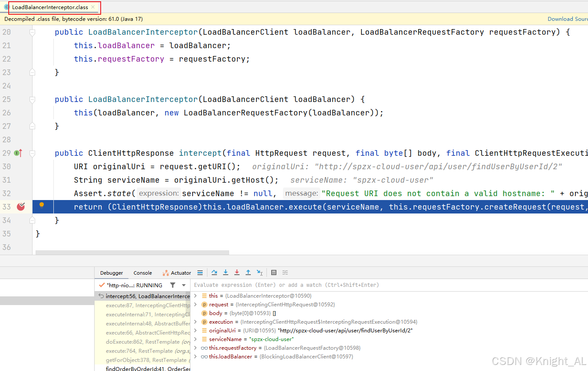588x371 pixels.
Task: Collapse the intercept method fold at line 29
Action: point(32,153)
